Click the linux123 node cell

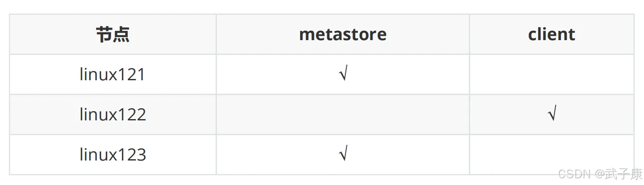click(113, 155)
